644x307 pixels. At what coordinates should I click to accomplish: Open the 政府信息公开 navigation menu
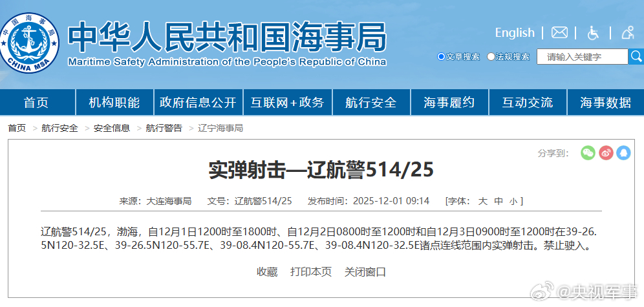click(198, 102)
